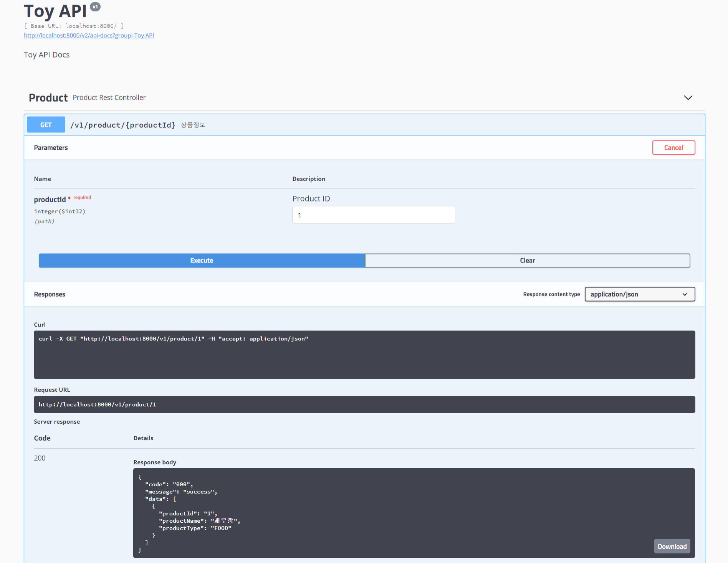This screenshot has height=563, width=728.
Task: Click the Toy API title
Action: tap(55, 11)
